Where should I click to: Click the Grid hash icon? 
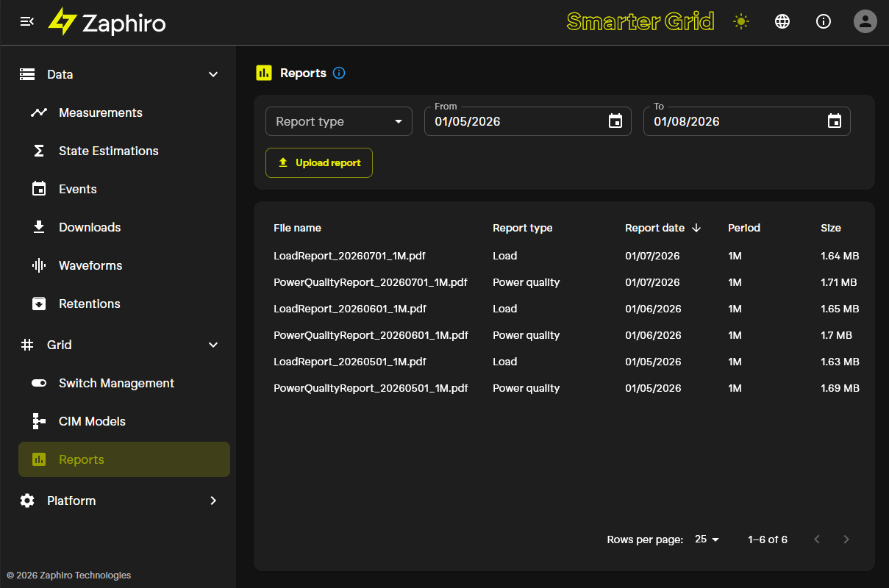pyautogui.click(x=27, y=345)
